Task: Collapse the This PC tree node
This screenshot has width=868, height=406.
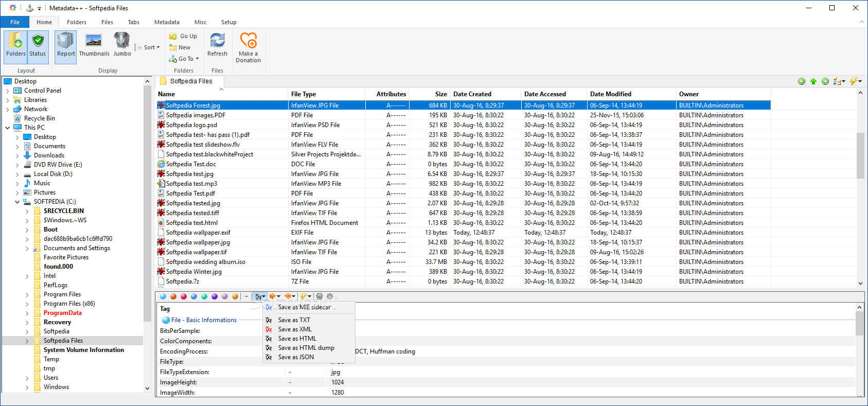Action: tap(8, 128)
